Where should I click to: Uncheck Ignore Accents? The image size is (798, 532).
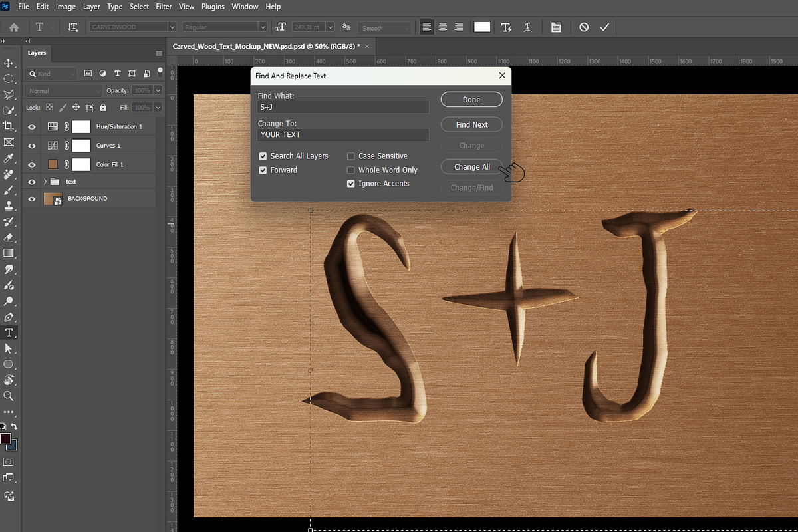(x=351, y=184)
